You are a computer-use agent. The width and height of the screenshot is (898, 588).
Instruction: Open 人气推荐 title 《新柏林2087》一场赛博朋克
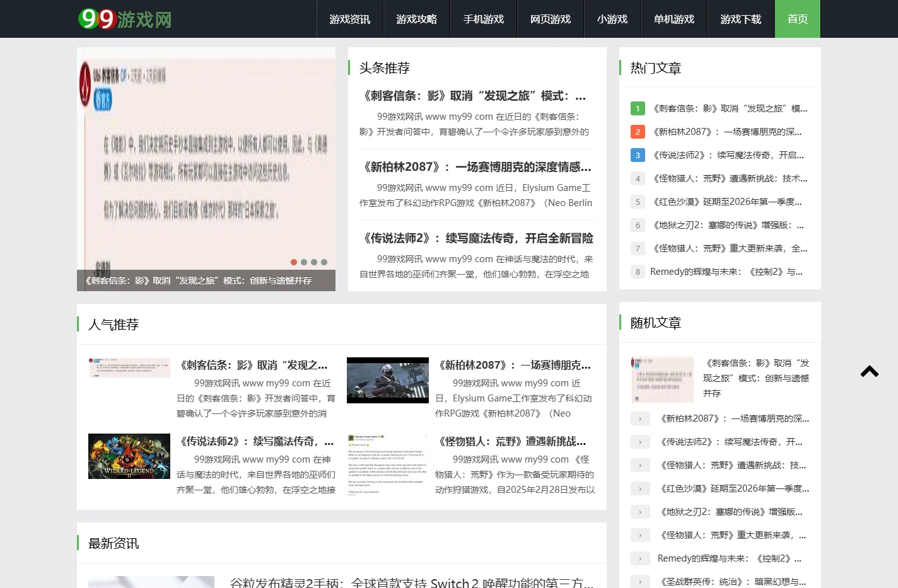click(x=513, y=365)
